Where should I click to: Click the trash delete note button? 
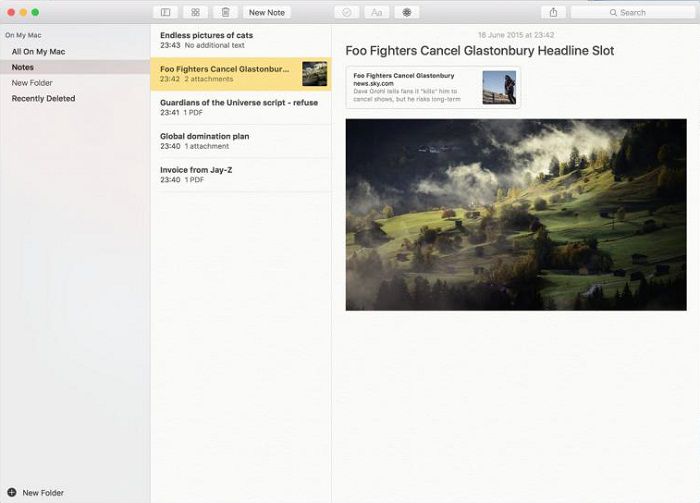pyautogui.click(x=225, y=12)
